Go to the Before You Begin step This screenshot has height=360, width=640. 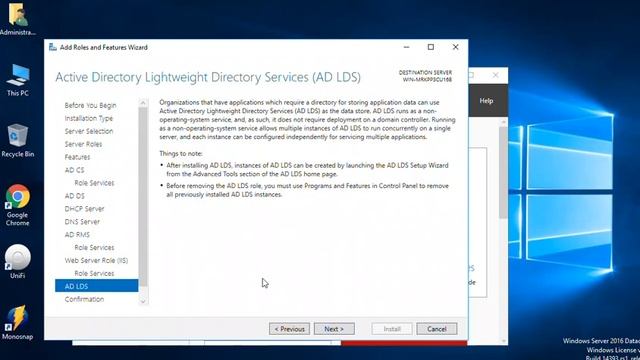point(90,105)
